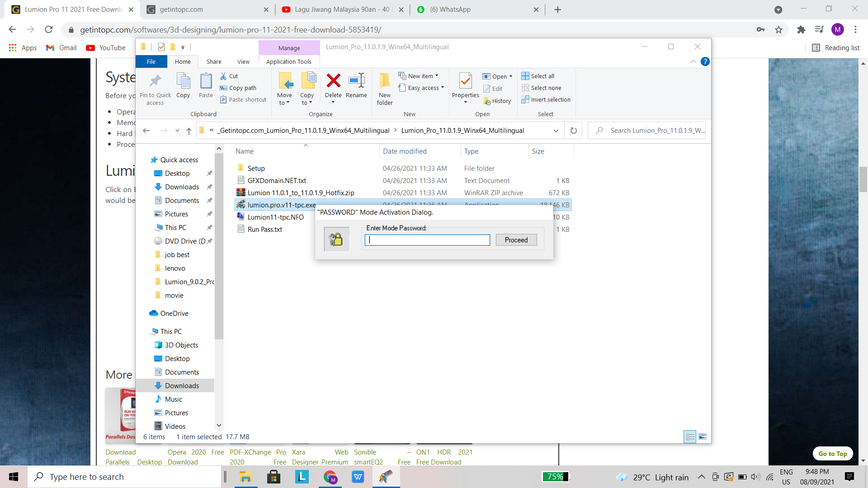Switch to large icons view toggle
868x488 pixels.
pyautogui.click(x=703, y=437)
